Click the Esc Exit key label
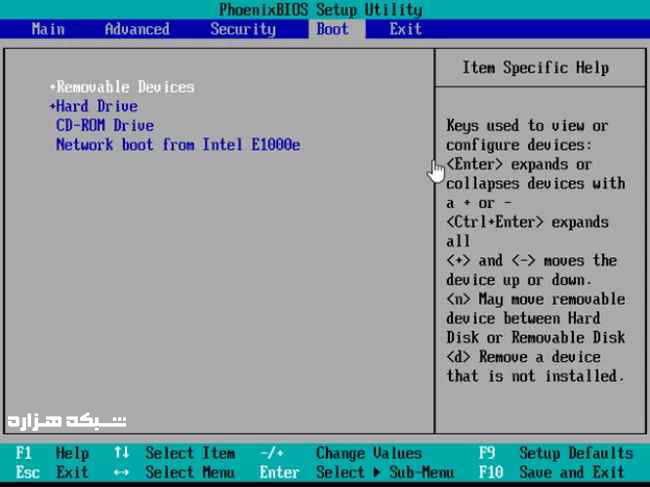This screenshot has height=487, width=650. [52, 472]
